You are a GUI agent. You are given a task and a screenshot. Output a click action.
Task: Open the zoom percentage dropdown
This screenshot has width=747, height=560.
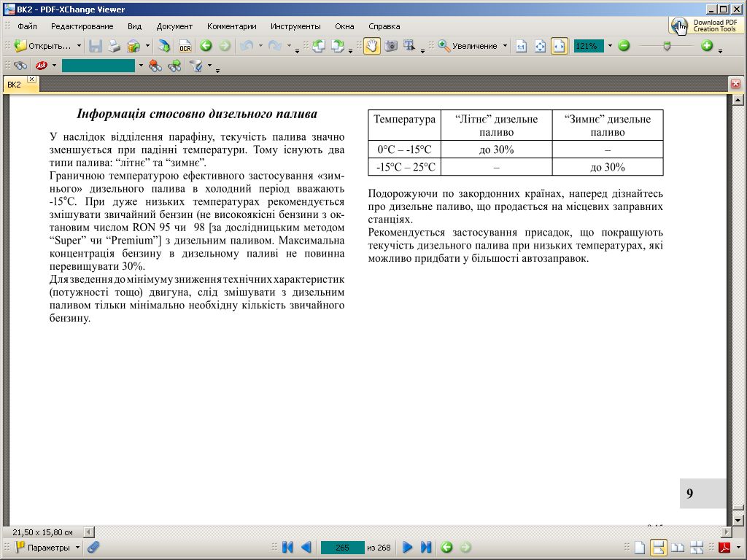[x=609, y=46]
